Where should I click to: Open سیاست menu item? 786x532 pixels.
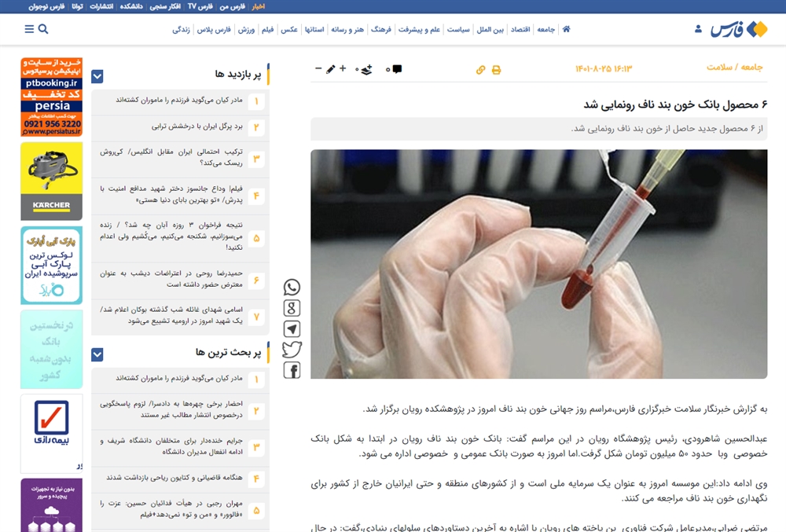point(458,30)
